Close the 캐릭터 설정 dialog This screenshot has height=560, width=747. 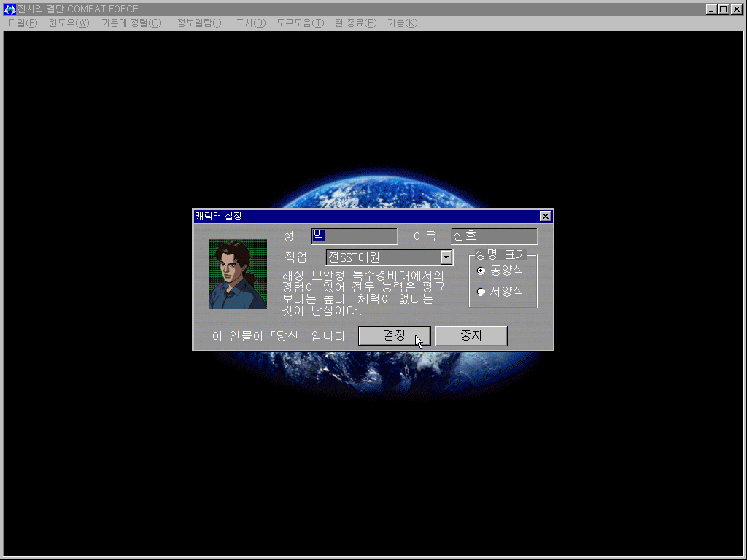[546, 216]
